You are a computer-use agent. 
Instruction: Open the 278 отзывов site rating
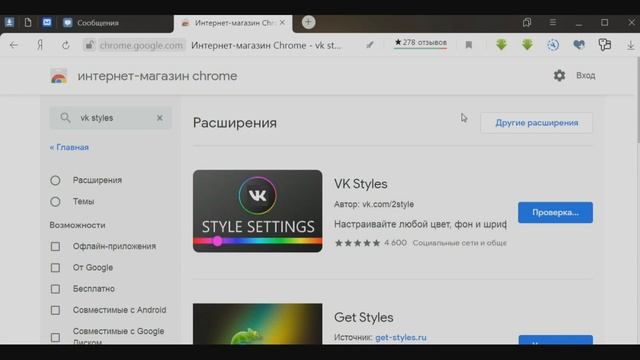point(420,42)
